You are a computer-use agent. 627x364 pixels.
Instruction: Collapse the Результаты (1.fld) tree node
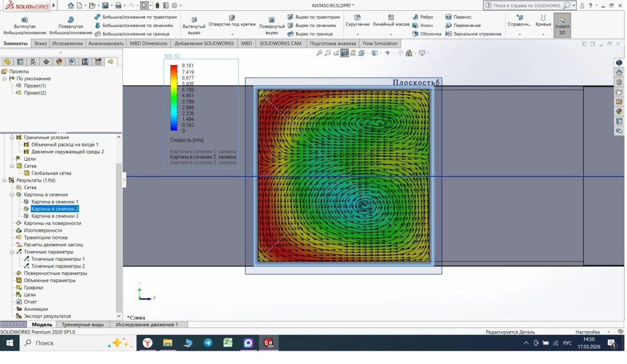tap(4, 180)
